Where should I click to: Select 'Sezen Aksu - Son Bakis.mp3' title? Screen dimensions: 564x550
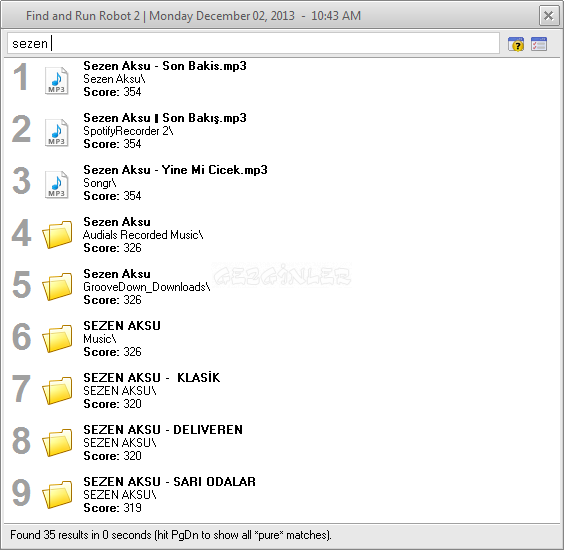coord(165,66)
